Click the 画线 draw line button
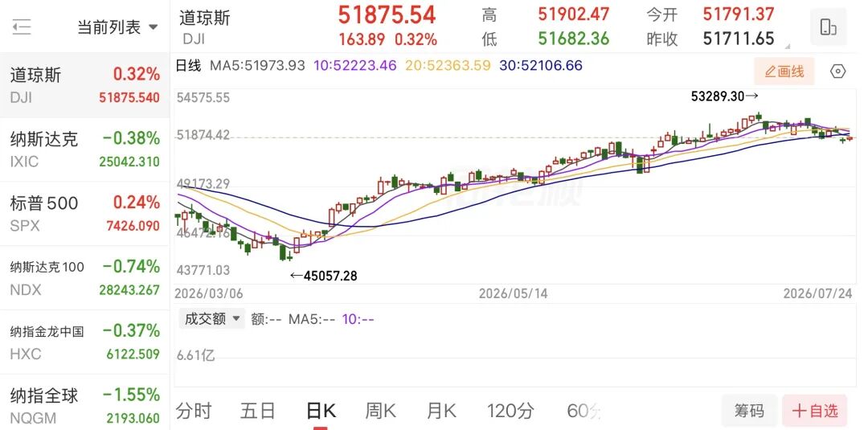868x430 pixels. tap(784, 72)
